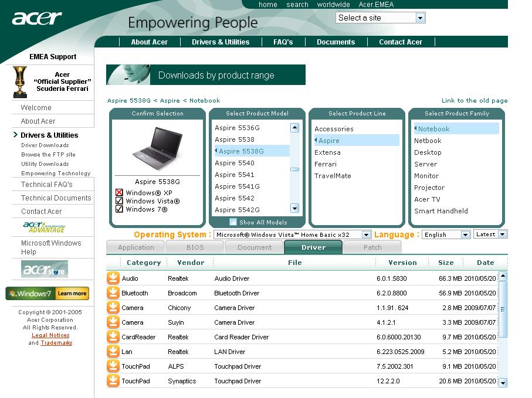Click the worldwide link in the header
The width and height of the screenshot is (532, 398).
point(334,5)
